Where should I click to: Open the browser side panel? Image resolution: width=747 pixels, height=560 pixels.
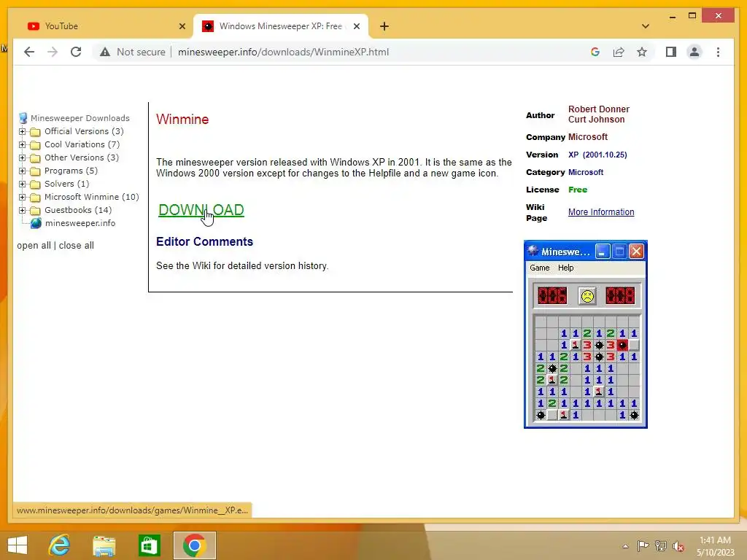pyautogui.click(x=671, y=52)
